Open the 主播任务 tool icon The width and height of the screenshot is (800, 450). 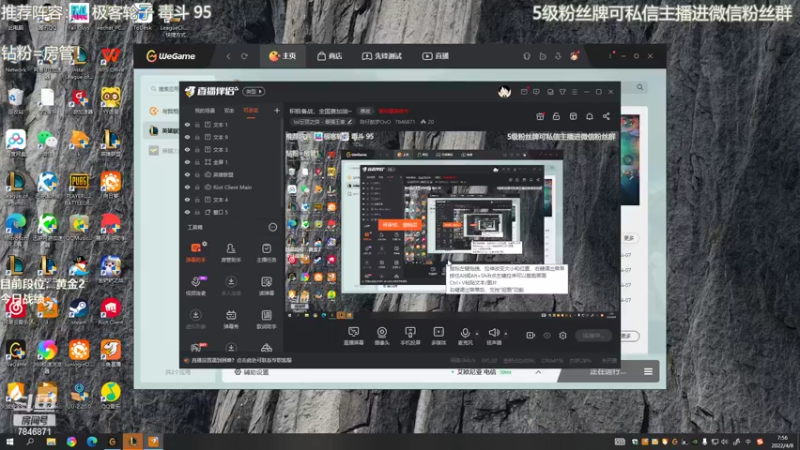tap(266, 252)
